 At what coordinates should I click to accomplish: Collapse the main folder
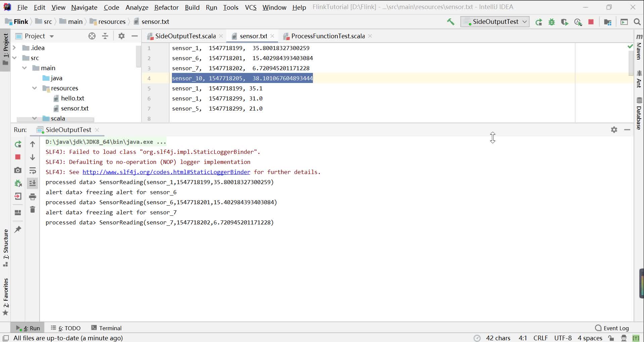(x=25, y=68)
